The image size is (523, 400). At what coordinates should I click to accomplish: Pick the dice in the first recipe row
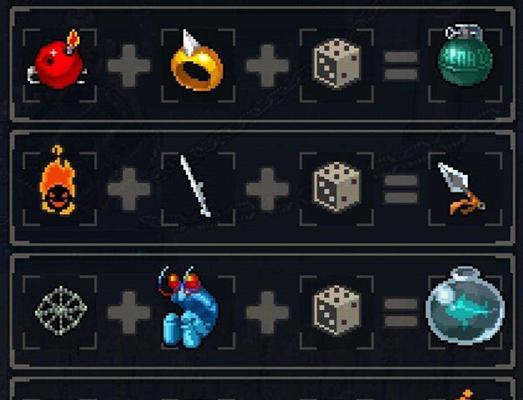tap(337, 64)
